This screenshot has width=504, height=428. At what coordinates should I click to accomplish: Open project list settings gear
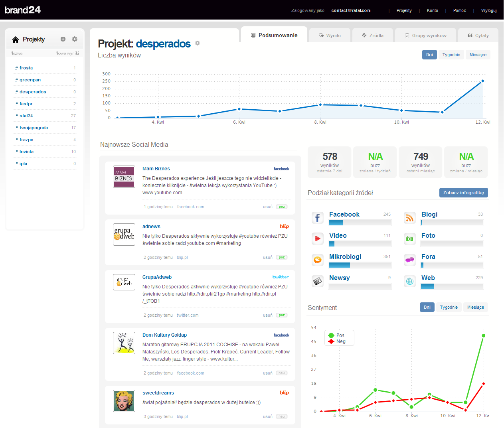coord(75,39)
